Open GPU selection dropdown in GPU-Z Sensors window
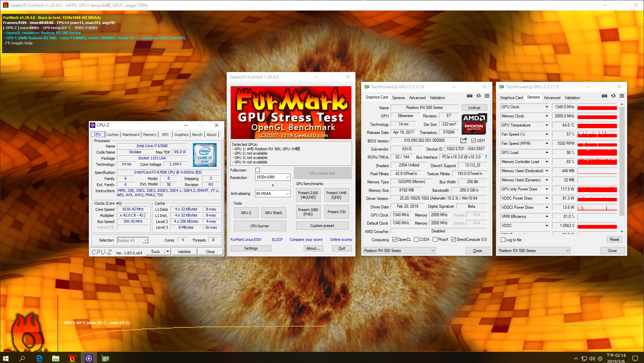The height and width of the screenshot is (363, 644). (534, 251)
